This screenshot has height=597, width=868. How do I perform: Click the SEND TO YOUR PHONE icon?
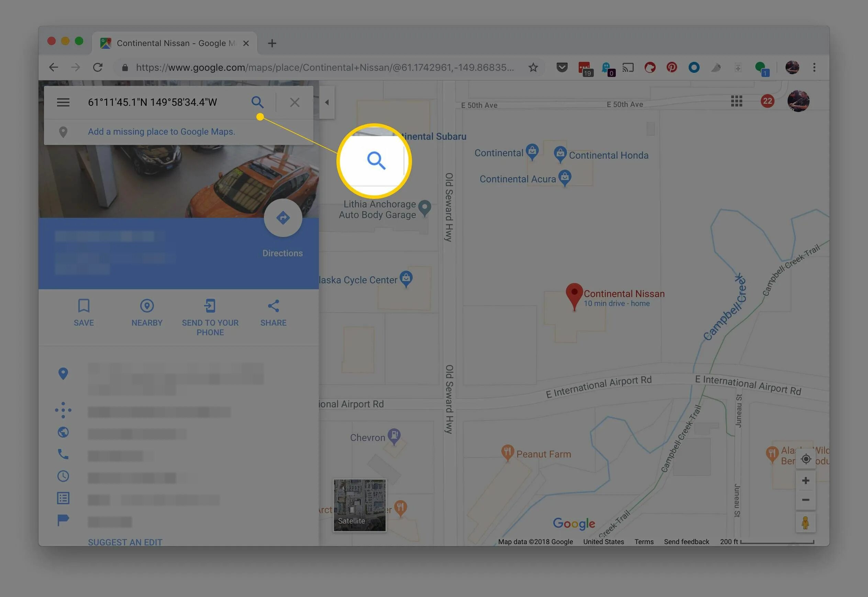tap(210, 306)
